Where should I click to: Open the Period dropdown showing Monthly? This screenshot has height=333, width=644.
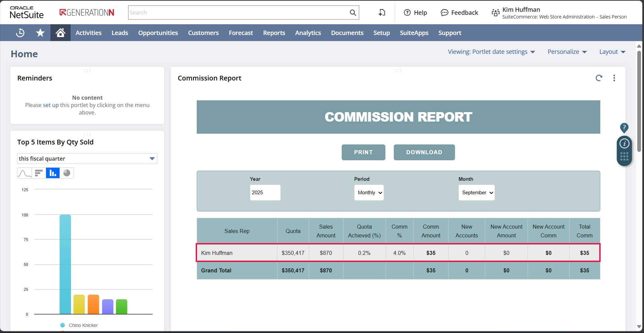pyautogui.click(x=369, y=193)
